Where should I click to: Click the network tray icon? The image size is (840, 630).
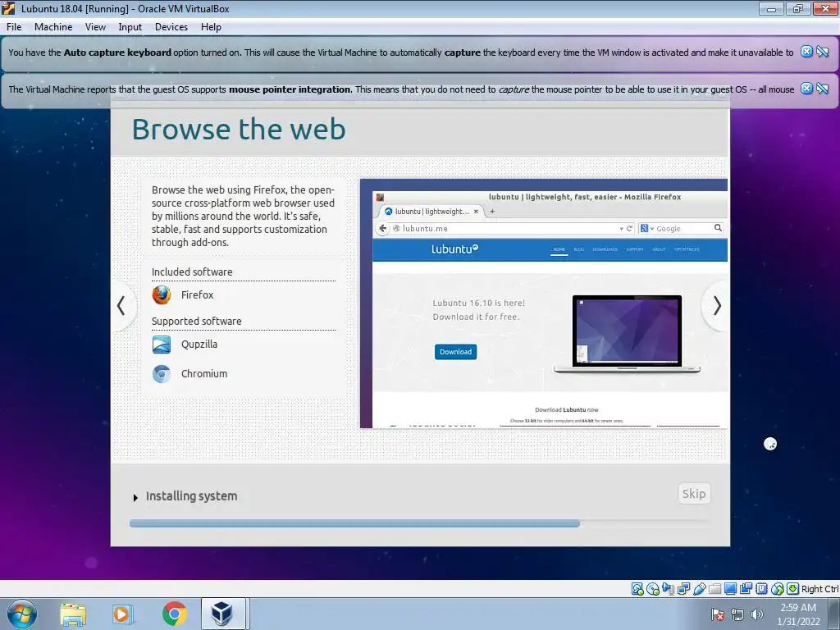pyautogui.click(x=737, y=614)
